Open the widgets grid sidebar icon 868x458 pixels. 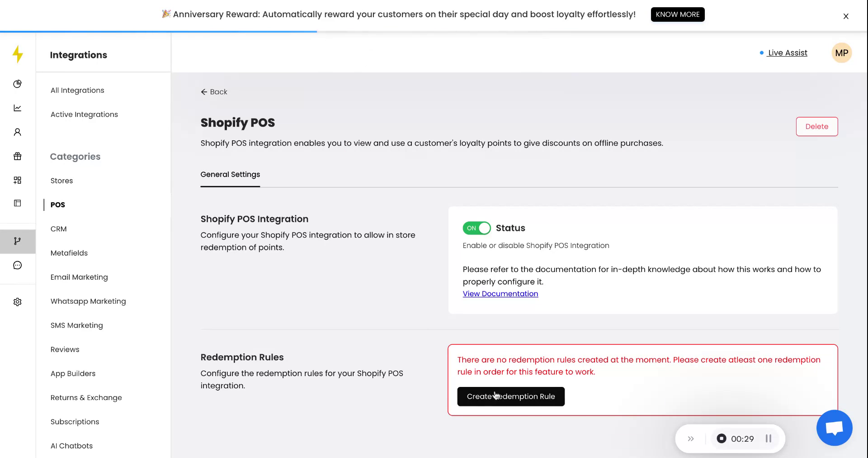18,180
